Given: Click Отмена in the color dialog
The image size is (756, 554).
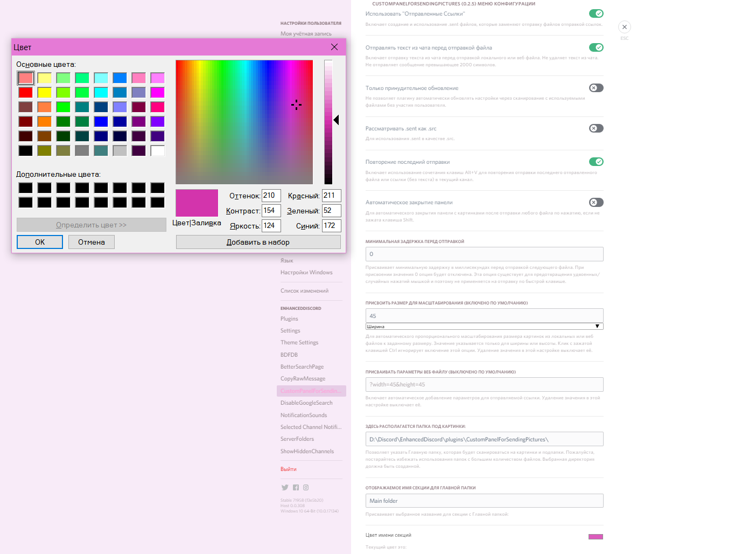Looking at the screenshot, I should [x=92, y=242].
